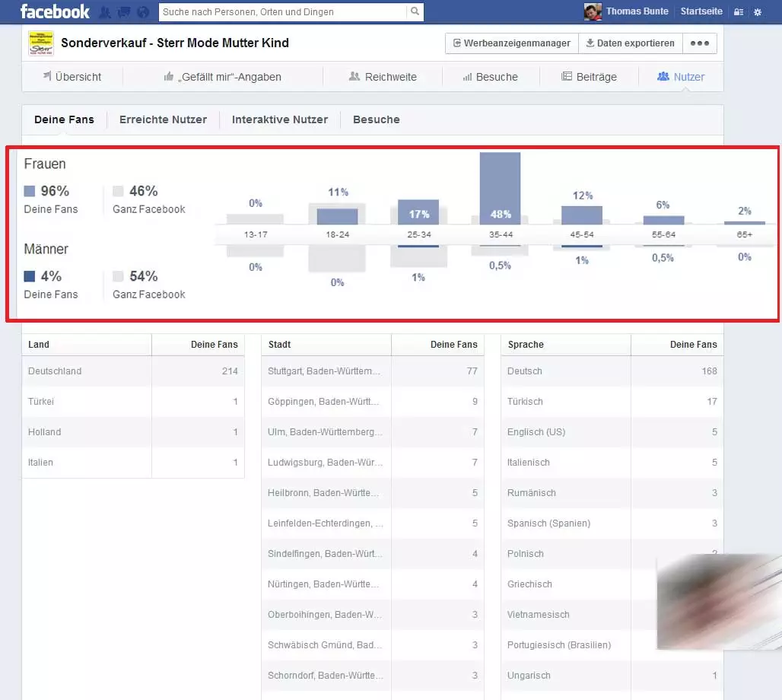
Task: Click the 'Deutschland' row in the Land table
Action: pos(133,371)
